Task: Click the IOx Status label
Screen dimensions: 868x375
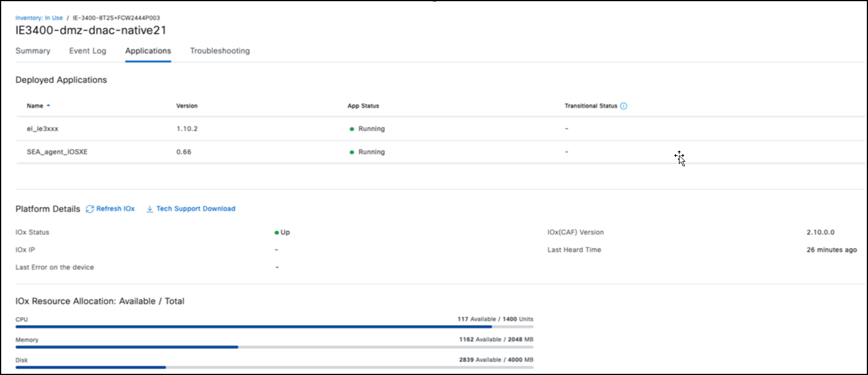Action: (x=33, y=233)
